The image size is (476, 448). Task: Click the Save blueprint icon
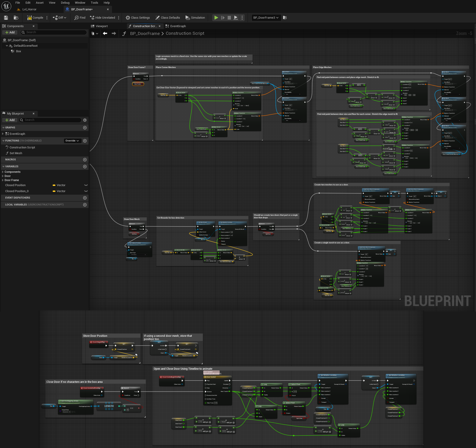coord(6,17)
